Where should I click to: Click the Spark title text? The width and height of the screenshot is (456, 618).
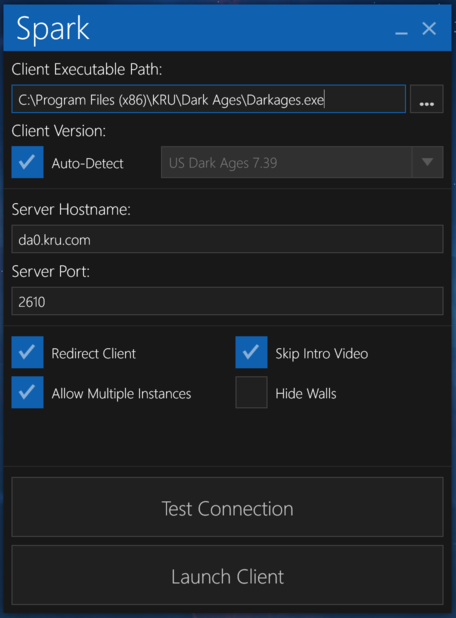click(53, 29)
